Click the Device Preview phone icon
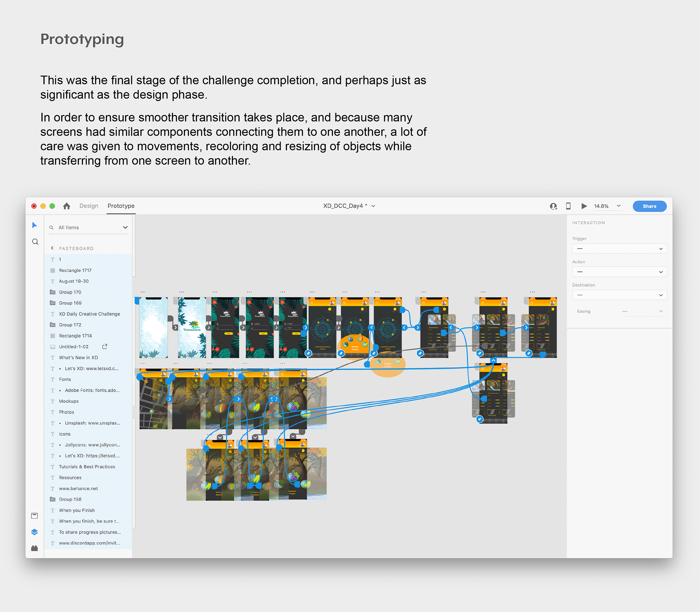The width and height of the screenshot is (700, 612). [x=568, y=206]
